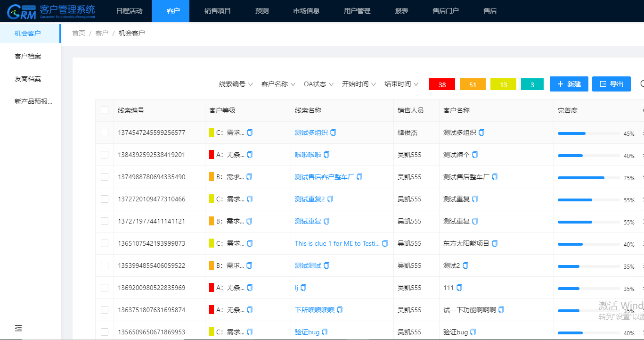The height and width of the screenshot is (340, 644).
Task: Copy clue name This is clue 1 for ME
Action: [x=385, y=243]
